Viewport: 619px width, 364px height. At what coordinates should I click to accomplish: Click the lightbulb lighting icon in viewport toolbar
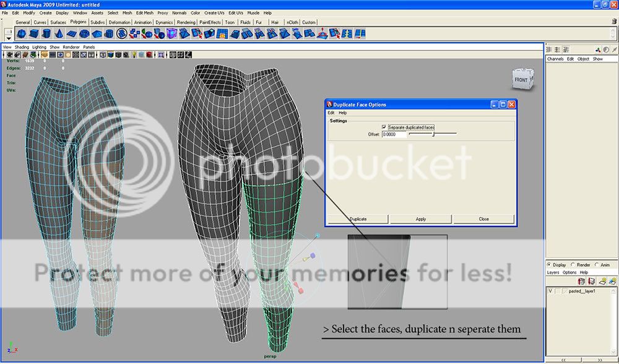(x=133, y=54)
